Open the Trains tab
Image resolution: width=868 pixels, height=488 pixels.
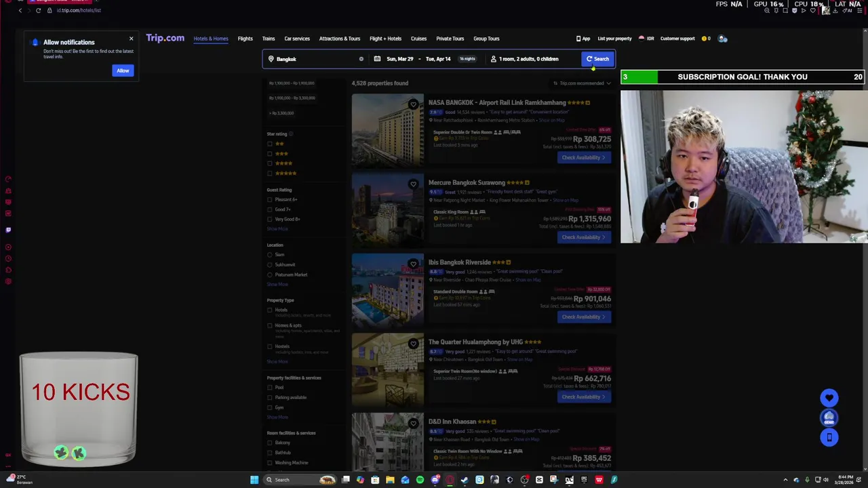[269, 39]
